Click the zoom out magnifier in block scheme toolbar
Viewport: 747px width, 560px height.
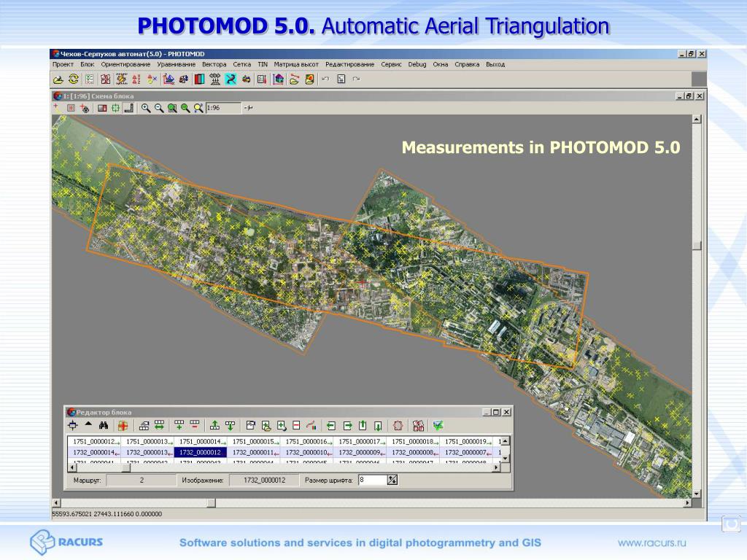pos(158,108)
